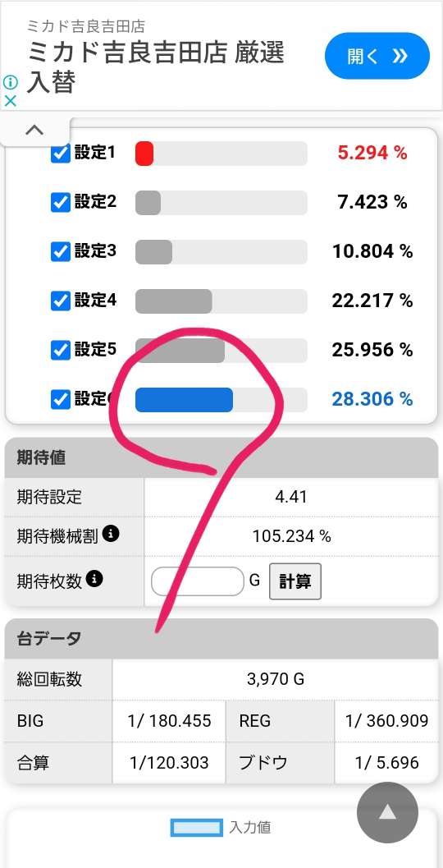Click the 計算 button

click(295, 581)
